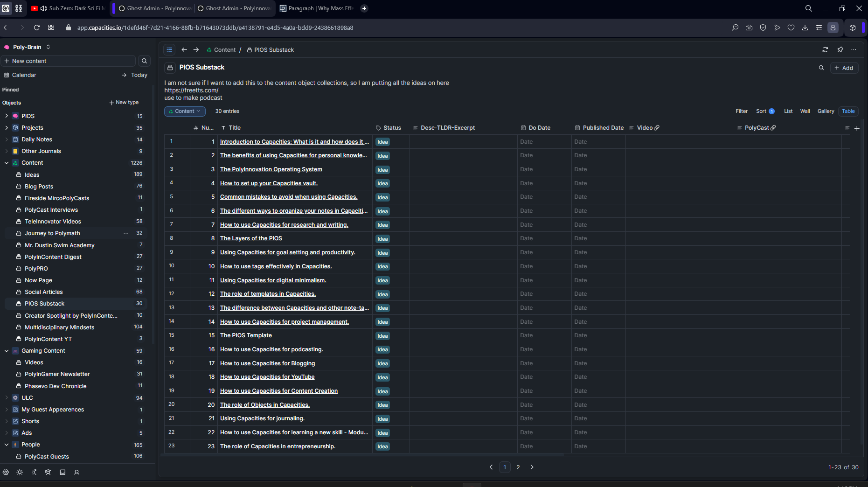Switch to Wall view

(x=805, y=111)
